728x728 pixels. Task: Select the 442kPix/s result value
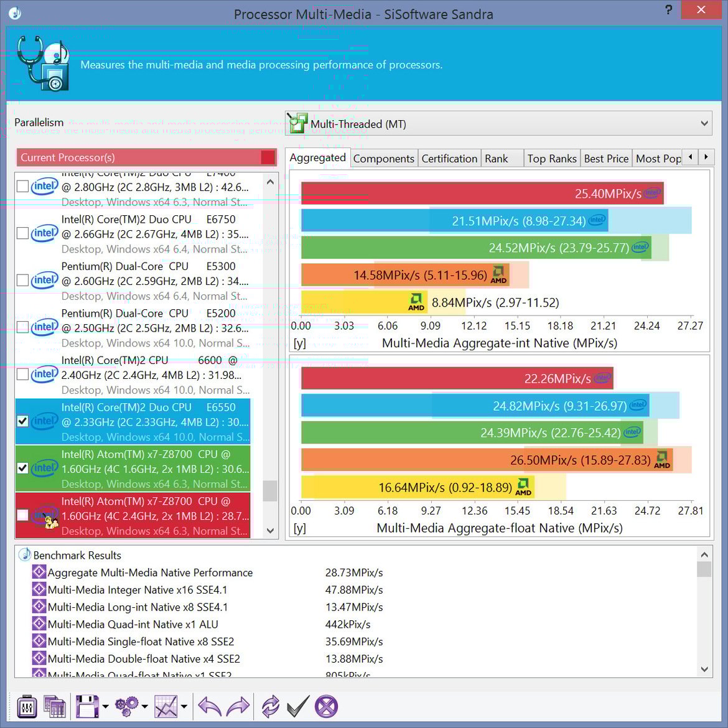tap(348, 624)
